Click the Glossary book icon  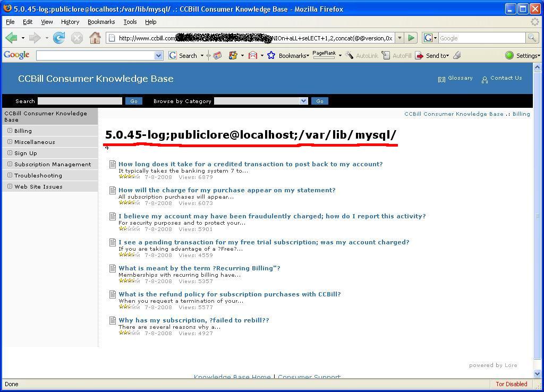pyautogui.click(x=441, y=80)
